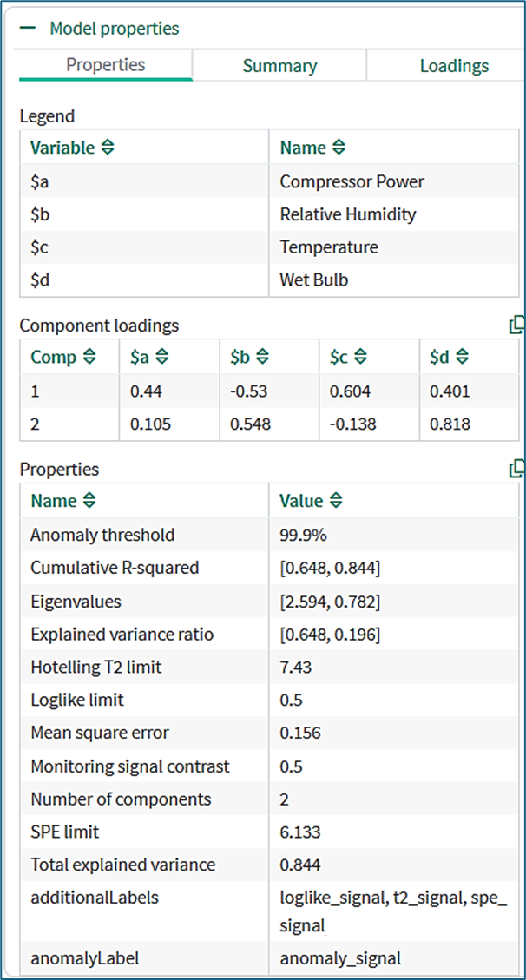Sort Properties table by Value column

[x=336, y=502]
